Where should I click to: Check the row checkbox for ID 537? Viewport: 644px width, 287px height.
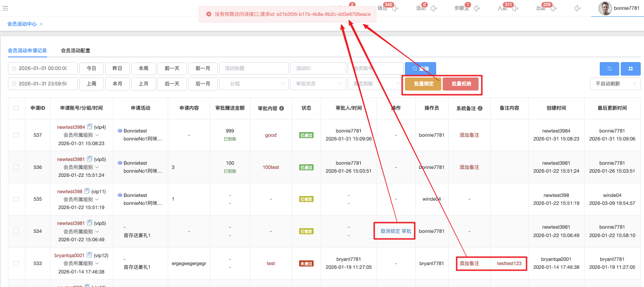coord(16,135)
